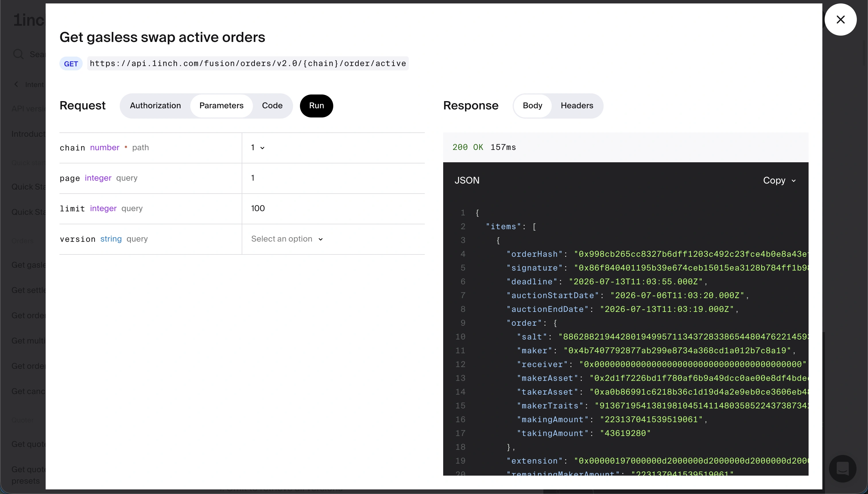Show the response Headers tab
The image size is (868, 494).
[x=577, y=105]
